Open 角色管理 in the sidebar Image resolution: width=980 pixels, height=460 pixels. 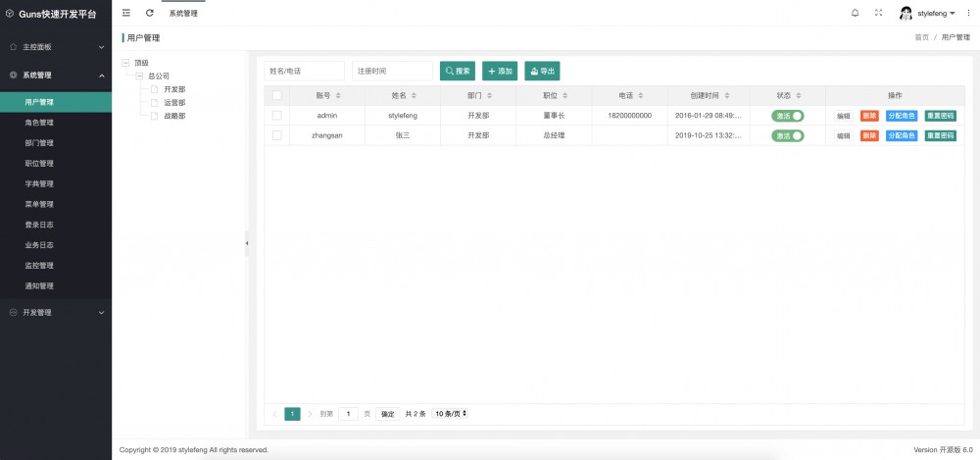pyautogui.click(x=56, y=123)
